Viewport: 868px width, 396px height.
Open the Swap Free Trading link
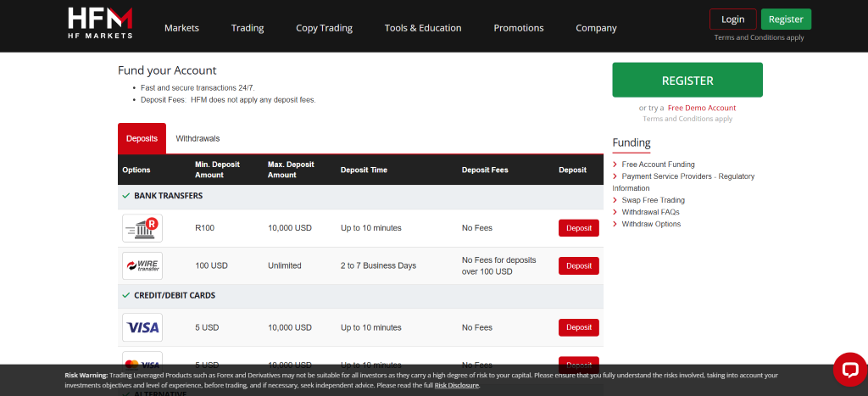coord(654,200)
